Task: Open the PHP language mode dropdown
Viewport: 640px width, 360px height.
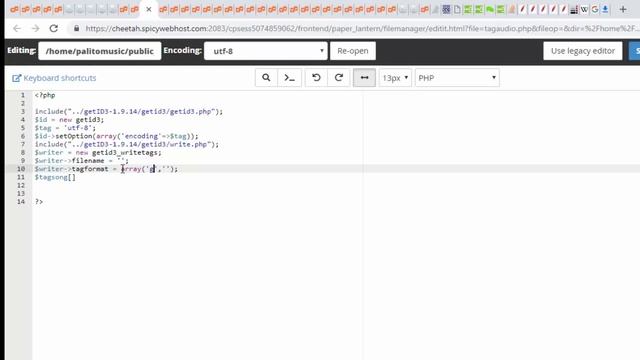Action: [457, 78]
